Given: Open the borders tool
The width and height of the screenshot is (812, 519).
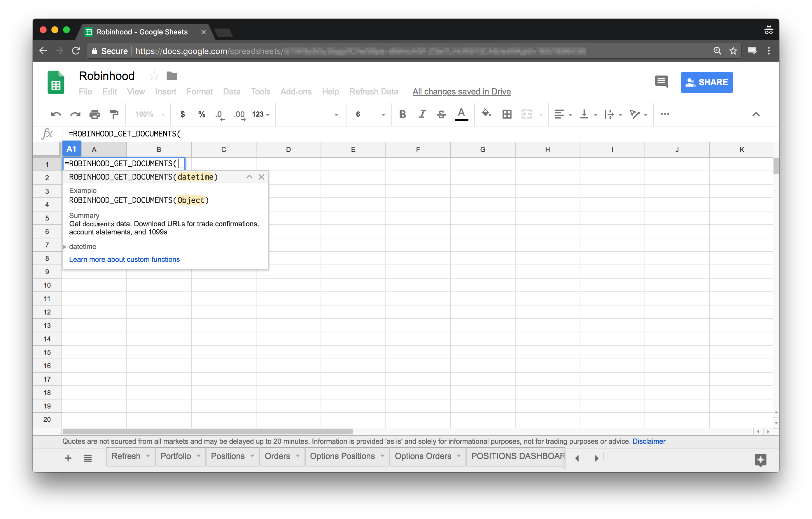Looking at the screenshot, I should coord(507,115).
